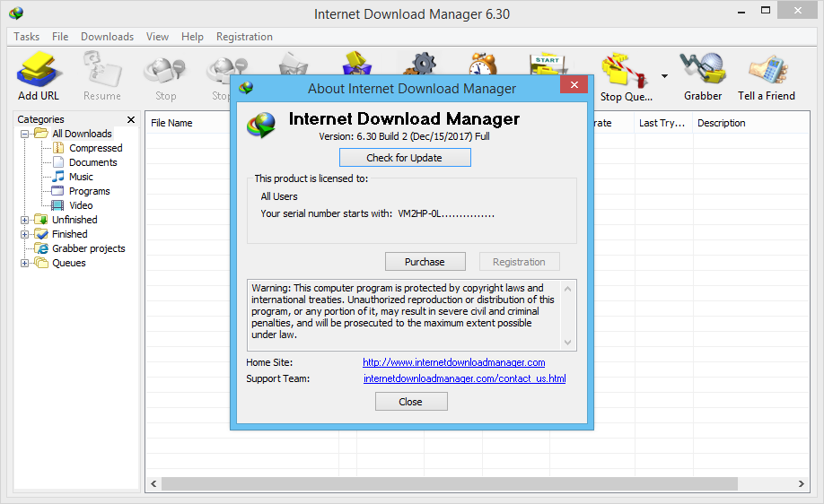
Task: Click the Grabber projects folder icon
Action: [41, 248]
